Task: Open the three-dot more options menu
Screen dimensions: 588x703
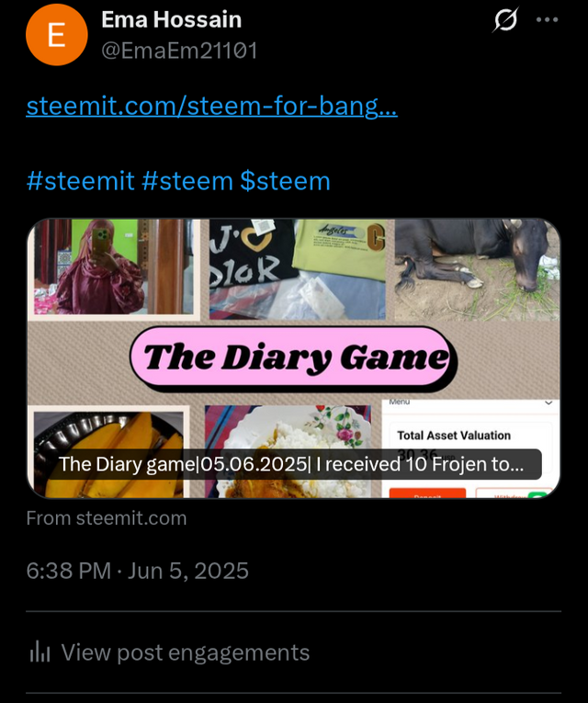Action: coord(547,19)
